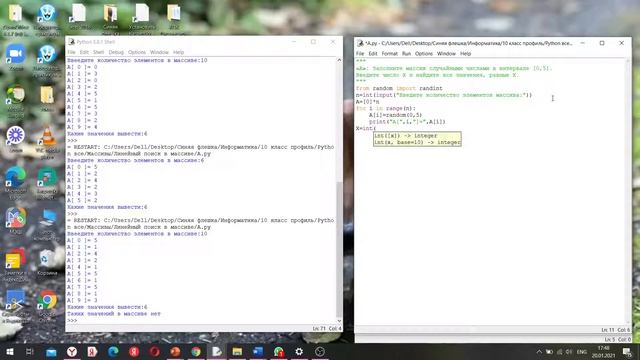Image resolution: width=640 pixels, height=360 pixels.
Task: Click the 'from random import randint' line
Action: click(399, 88)
